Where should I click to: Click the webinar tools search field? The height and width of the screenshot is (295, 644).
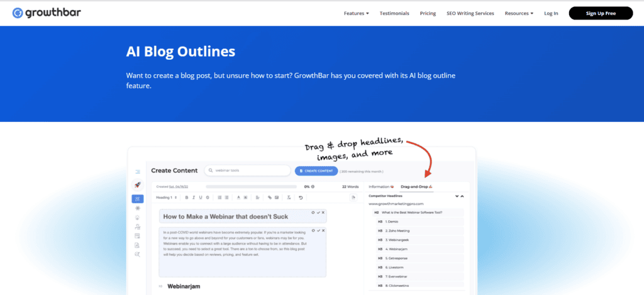247,170
